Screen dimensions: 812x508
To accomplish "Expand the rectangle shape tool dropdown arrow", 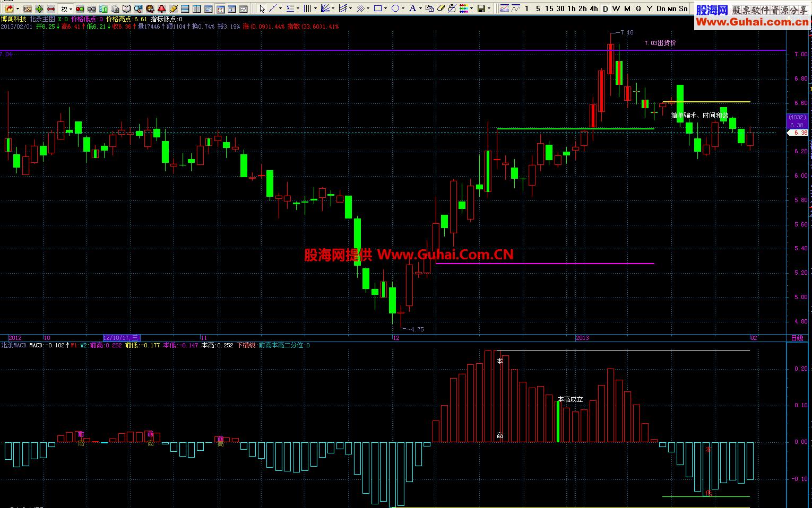I will point(386,8).
